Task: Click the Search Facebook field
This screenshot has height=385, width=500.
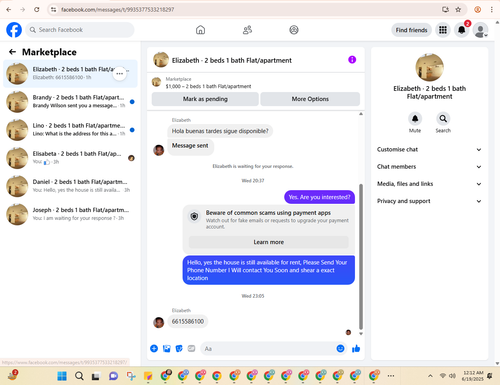Action: tap(80, 30)
